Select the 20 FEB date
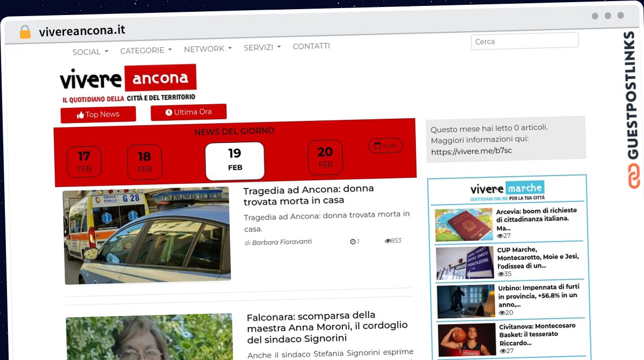644x360 pixels. tap(325, 157)
